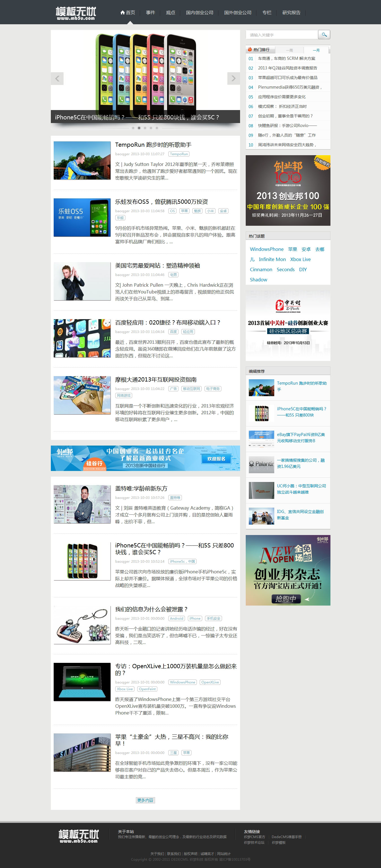
Task: Open the WindowsPhone hot topic tag
Action: (266, 249)
